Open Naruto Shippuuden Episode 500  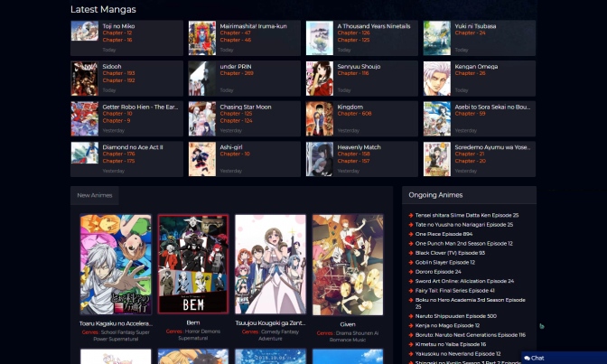(x=455, y=316)
